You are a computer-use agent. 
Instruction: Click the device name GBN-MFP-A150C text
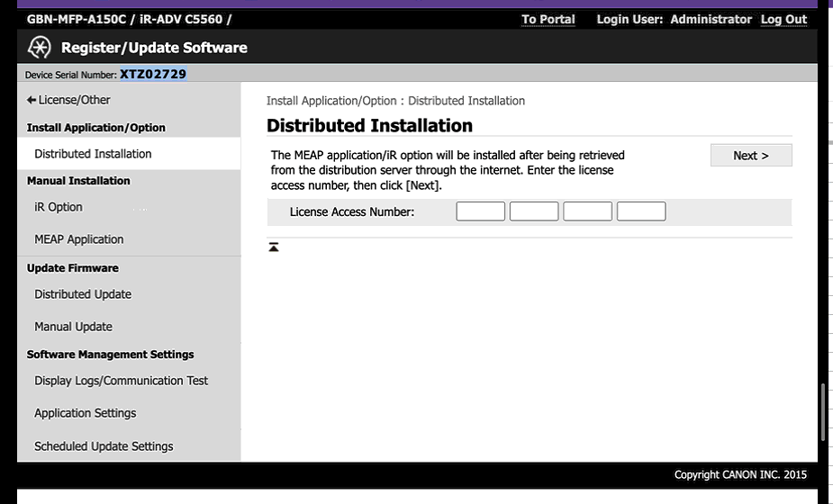click(x=77, y=20)
